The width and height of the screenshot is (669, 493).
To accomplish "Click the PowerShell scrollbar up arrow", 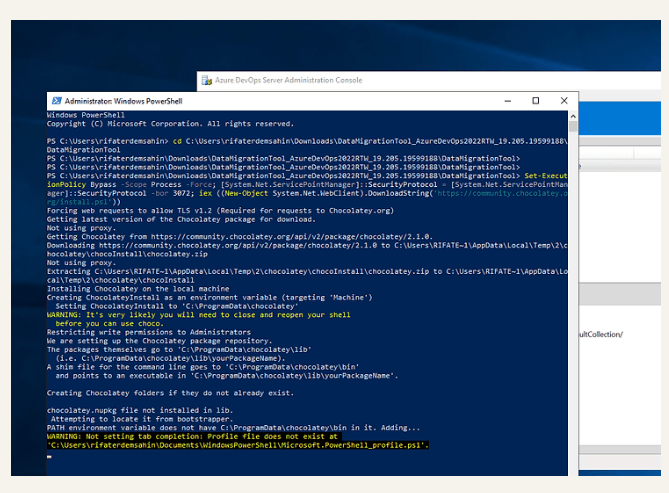I will pos(573,116).
